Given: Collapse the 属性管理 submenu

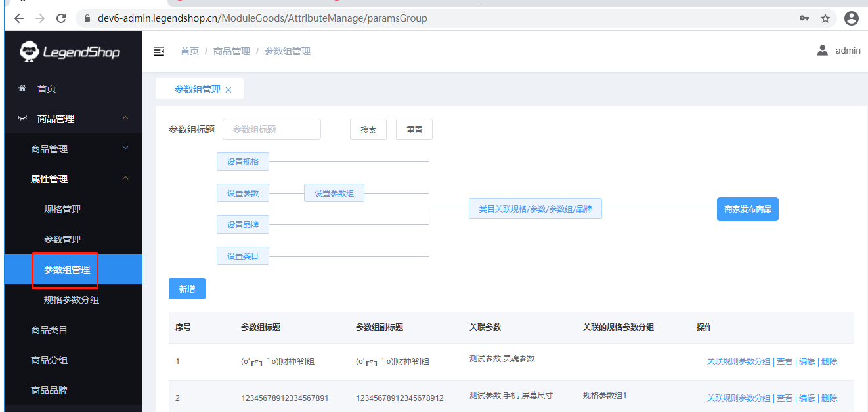Looking at the screenshot, I should click(125, 178).
